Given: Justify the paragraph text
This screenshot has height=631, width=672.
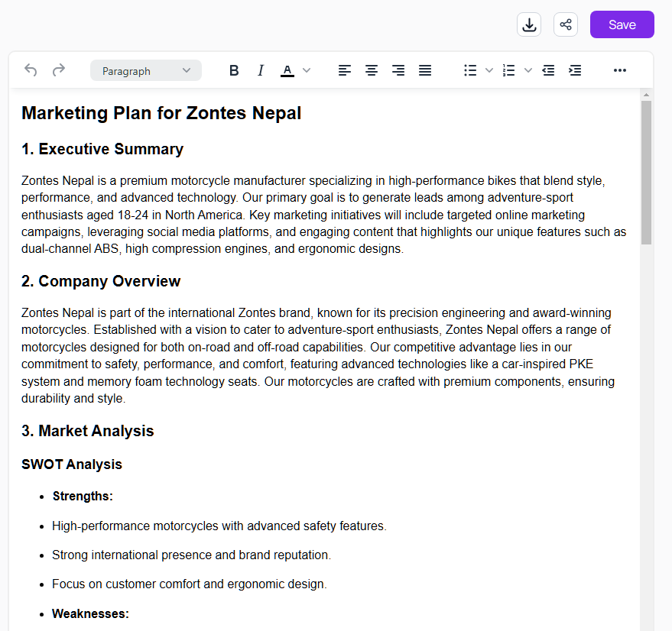Looking at the screenshot, I should [425, 70].
